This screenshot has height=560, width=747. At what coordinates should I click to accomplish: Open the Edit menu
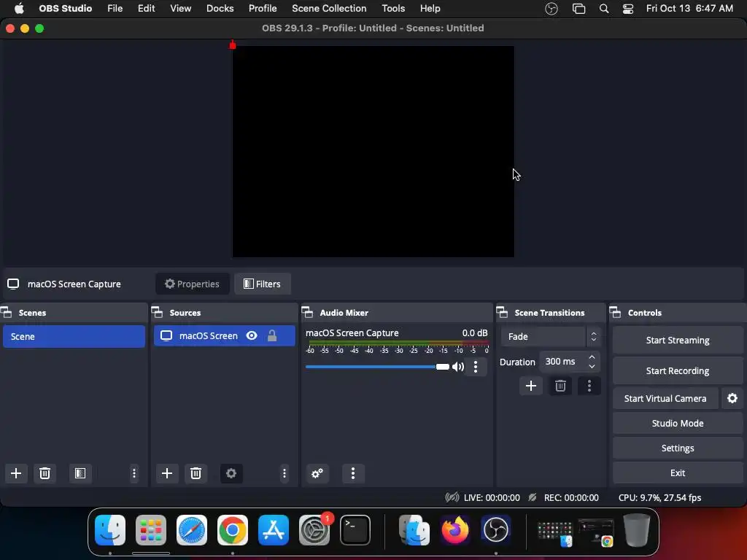tap(146, 9)
